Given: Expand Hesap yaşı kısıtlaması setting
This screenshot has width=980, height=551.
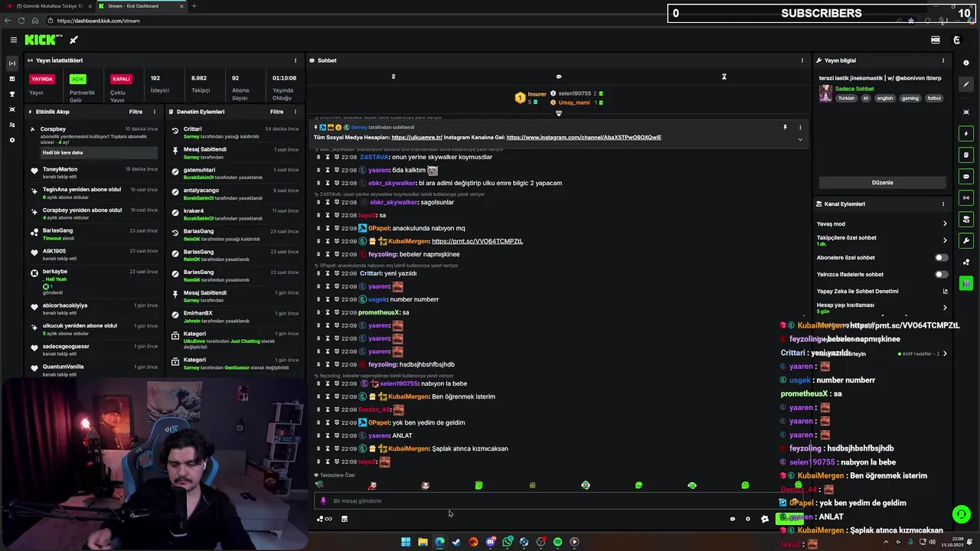Looking at the screenshot, I should coord(945,308).
